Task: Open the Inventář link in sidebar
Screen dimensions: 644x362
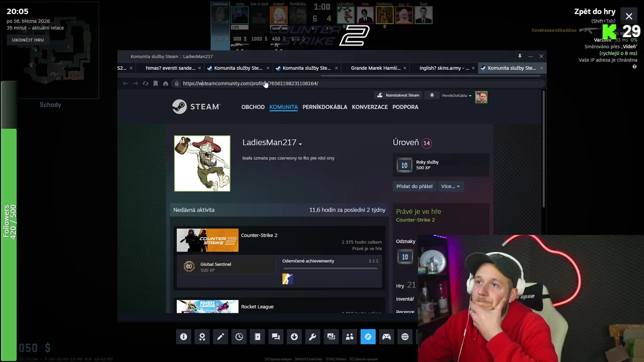Action: pyautogui.click(x=405, y=299)
